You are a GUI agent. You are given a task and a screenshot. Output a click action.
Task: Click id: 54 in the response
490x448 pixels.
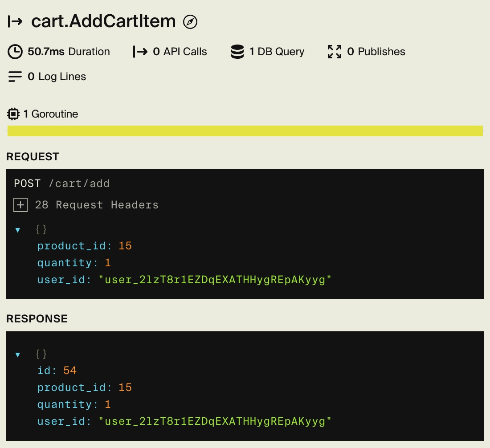[x=57, y=371]
